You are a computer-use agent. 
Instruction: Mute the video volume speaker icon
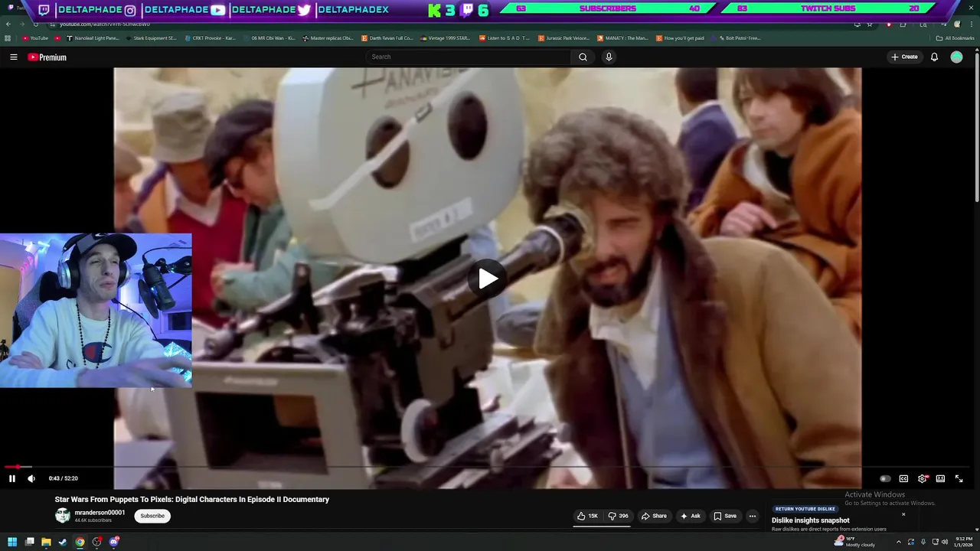(x=31, y=478)
